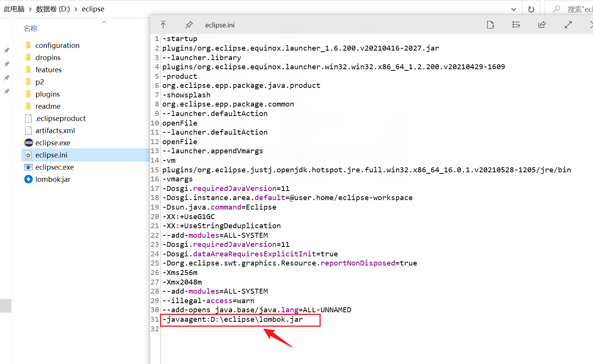Expand the chevron after 数据卷 (D:) breadcrumb

76,9
